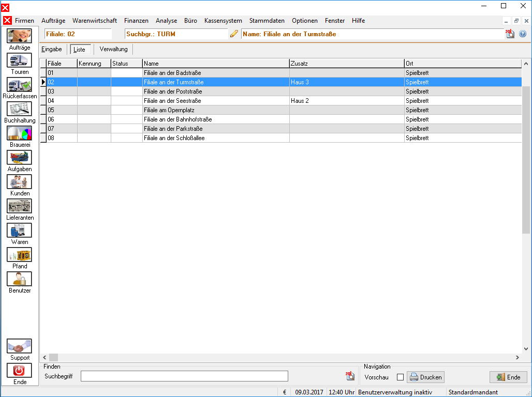Click the Status column header
The image size is (532, 397).
[x=127, y=64]
